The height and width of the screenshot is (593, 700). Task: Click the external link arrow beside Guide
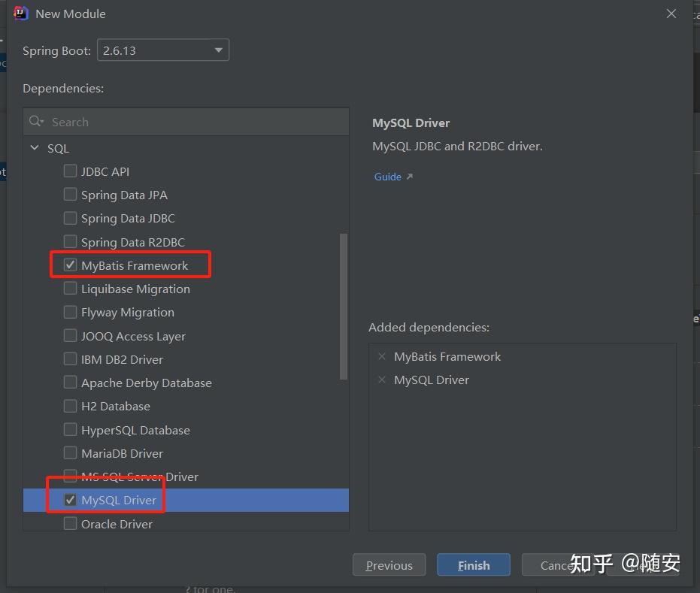pos(408,175)
